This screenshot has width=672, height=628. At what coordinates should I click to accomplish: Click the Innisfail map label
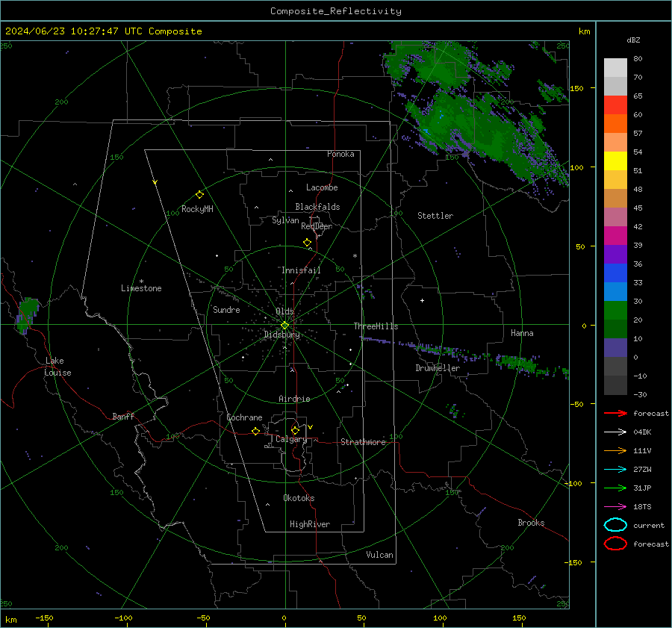[x=301, y=270]
